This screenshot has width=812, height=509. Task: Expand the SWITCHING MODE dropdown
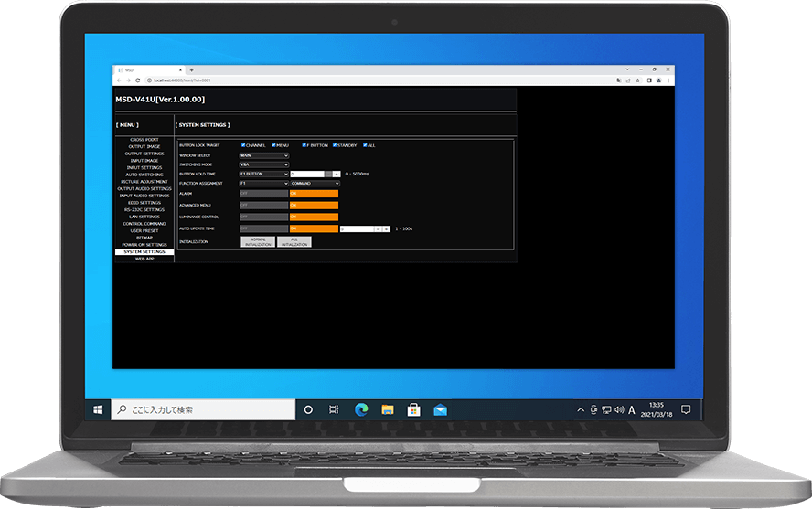pos(263,164)
